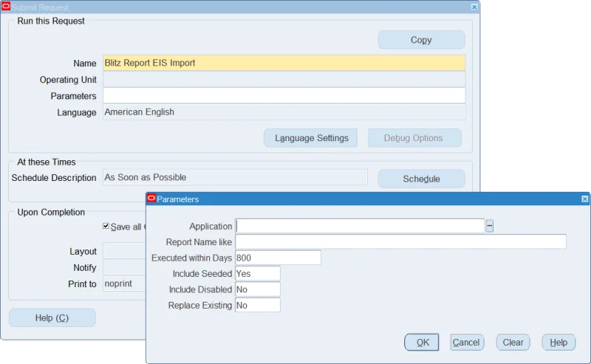The width and height of the screenshot is (591, 364).
Task: Focus the Name field with Blitz Report EIS Import
Action: [284, 63]
